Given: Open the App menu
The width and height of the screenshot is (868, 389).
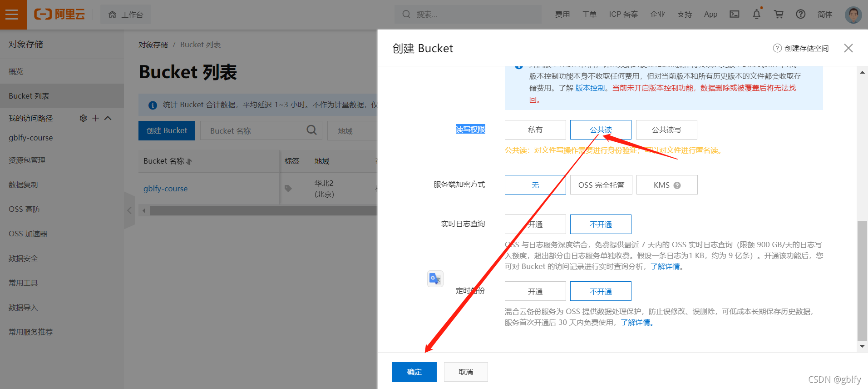Looking at the screenshot, I should click(710, 15).
